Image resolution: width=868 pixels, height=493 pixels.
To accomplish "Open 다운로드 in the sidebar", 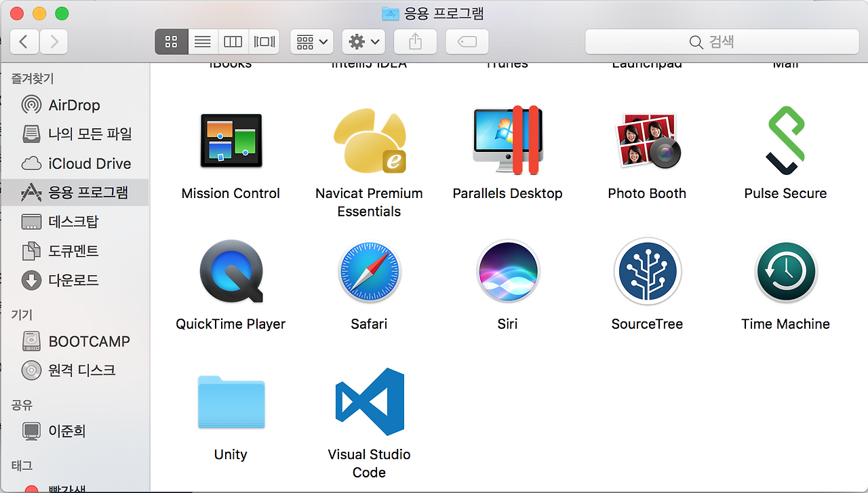I will [x=75, y=280].
